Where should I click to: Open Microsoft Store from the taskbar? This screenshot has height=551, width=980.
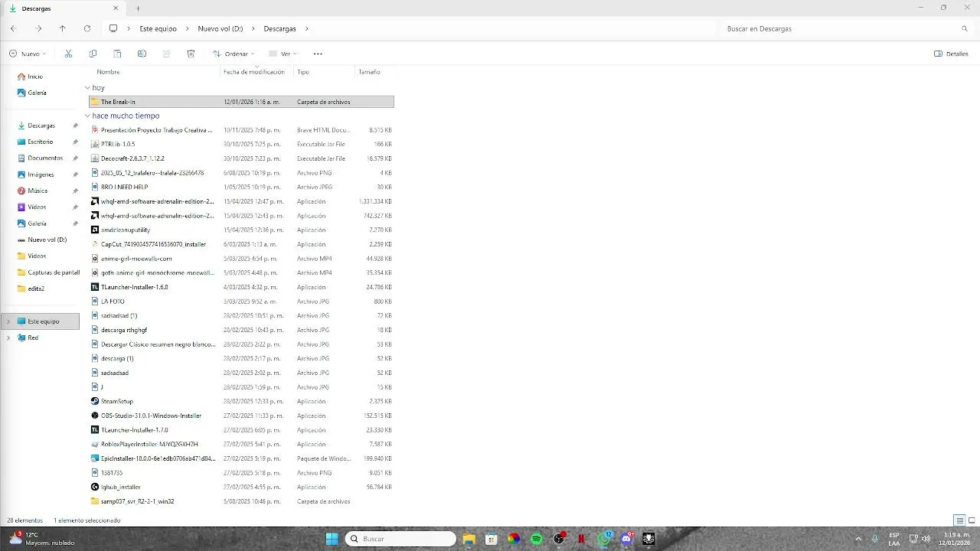pos(492,539)
